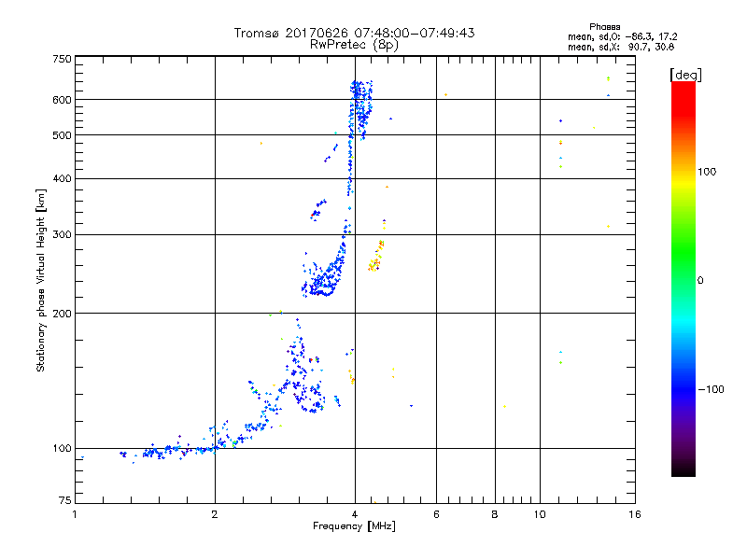Click the 'Frequency [MHz]' axis label
The height and width of the screenshot is (560, 747).
click(354, 526)
